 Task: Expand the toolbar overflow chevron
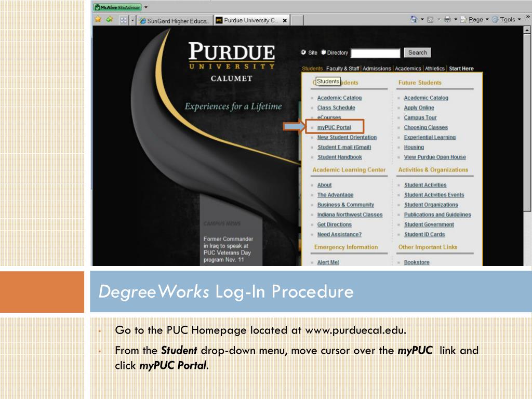[x=528, y=16]
